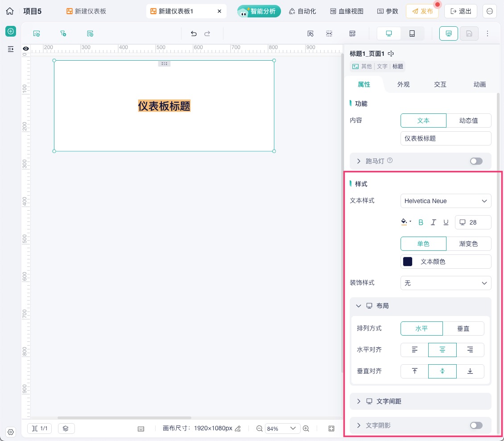Screen dimensions: 504x441
Task: Choose 渐变色 color mode
Action: pos(468,244)
